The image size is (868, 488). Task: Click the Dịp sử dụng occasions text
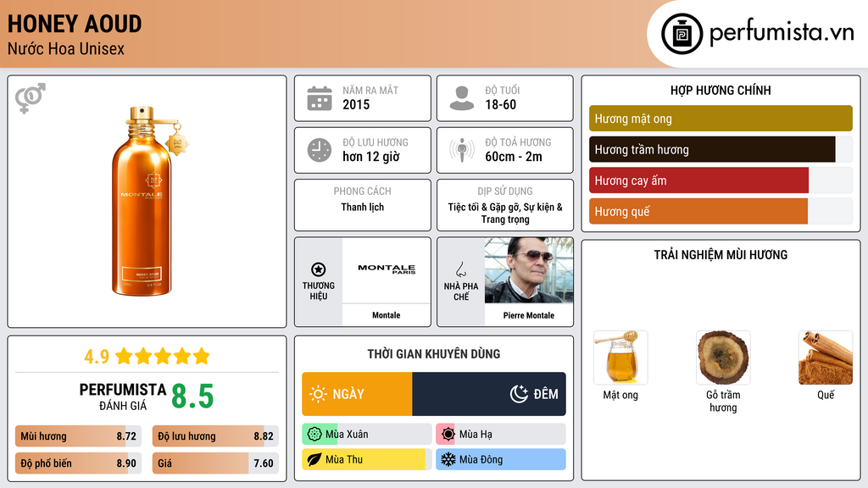(505, 213)
